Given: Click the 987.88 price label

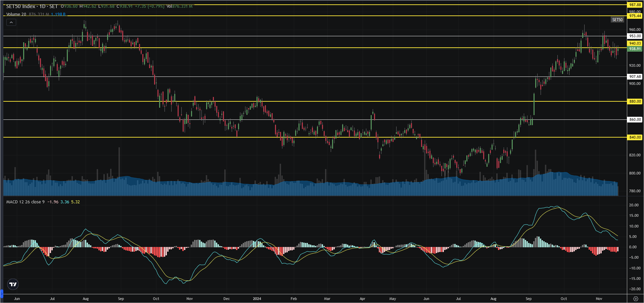Looking at the screenshot, I should [635, 5].
